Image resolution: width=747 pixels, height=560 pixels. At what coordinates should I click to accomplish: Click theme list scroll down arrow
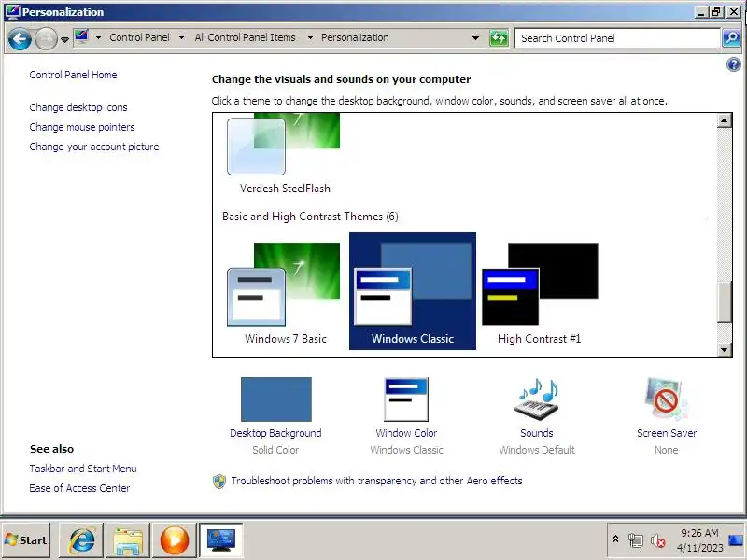coord(725,350)
